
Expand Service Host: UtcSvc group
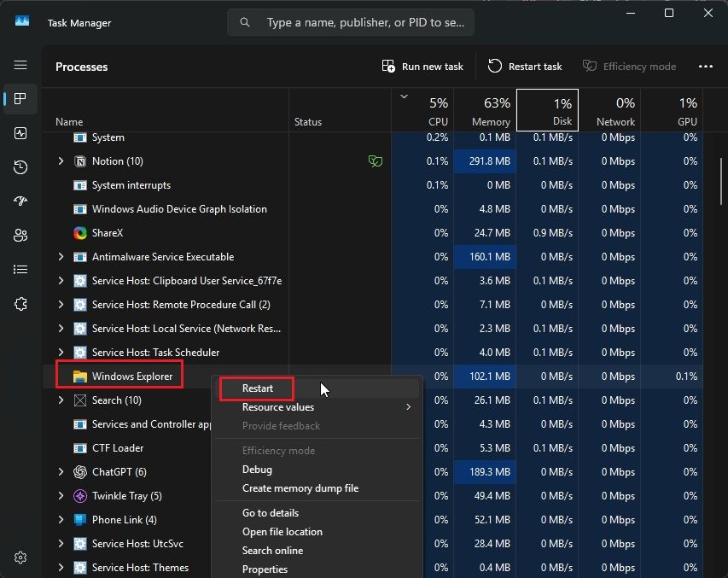click(x=61, y=544)
